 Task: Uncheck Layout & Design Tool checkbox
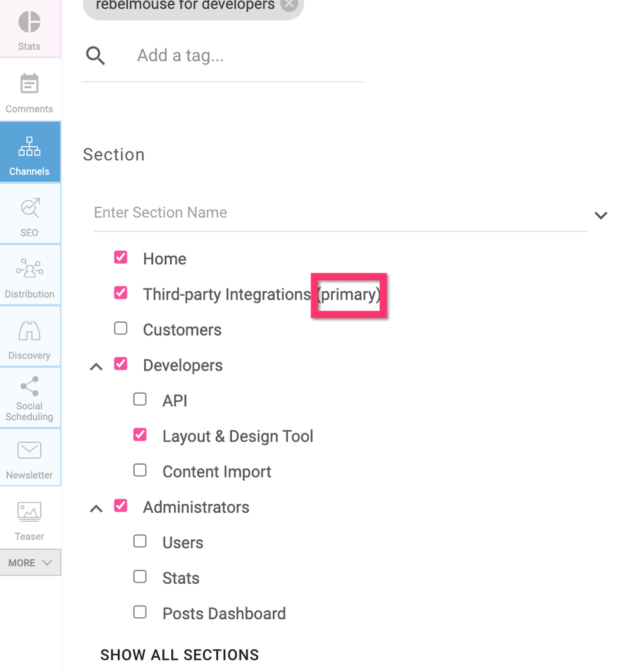pos(140,435)
